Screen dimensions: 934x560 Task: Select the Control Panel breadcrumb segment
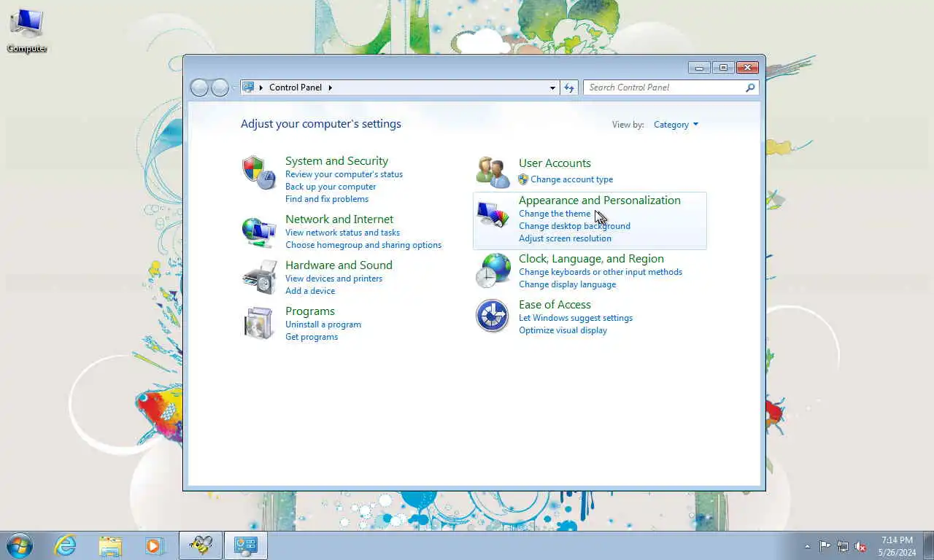point(296,87)
